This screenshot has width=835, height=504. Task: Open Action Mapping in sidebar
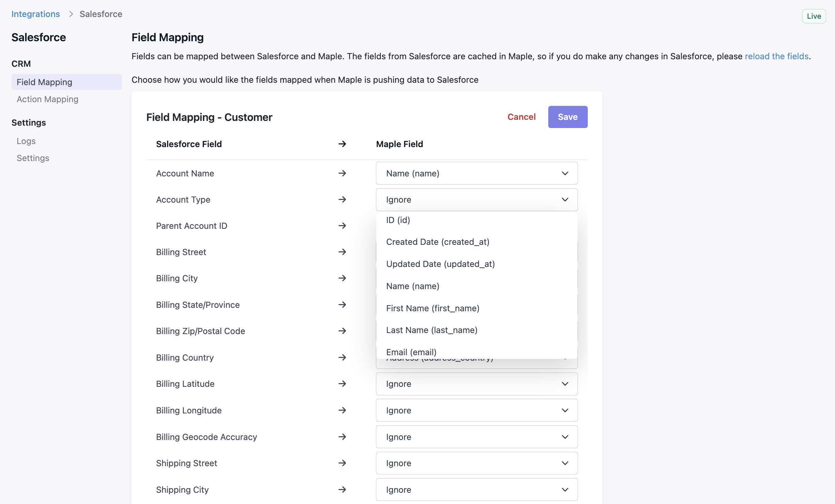pyautogui.click(x=47, y=99)
